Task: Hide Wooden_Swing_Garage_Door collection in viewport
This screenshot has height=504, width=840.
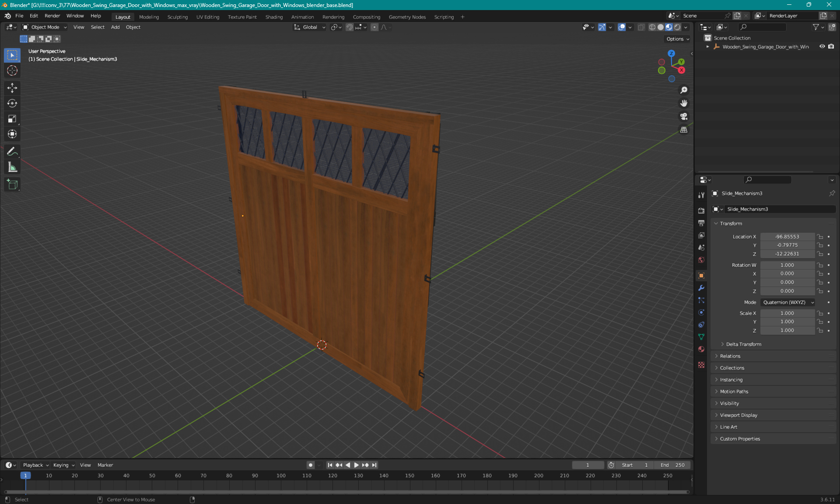Action: [x=822, y=46]
